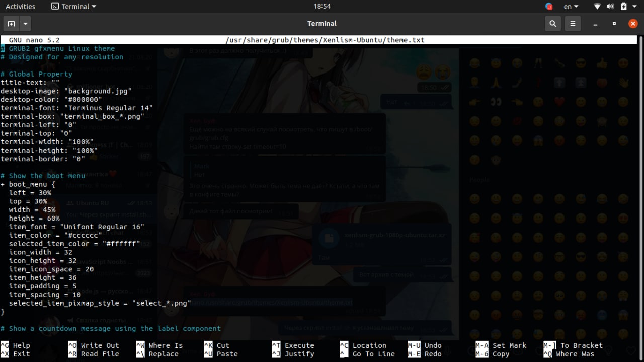Click the terminal-font "Terminus Regular 14" line
The width and height of the screenshot is (644, 362).
(77, 108)
